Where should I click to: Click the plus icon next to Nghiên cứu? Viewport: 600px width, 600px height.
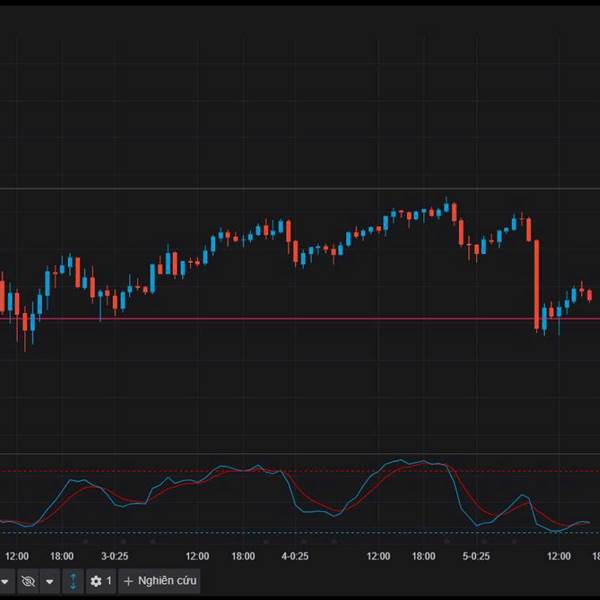pos(128,582)
